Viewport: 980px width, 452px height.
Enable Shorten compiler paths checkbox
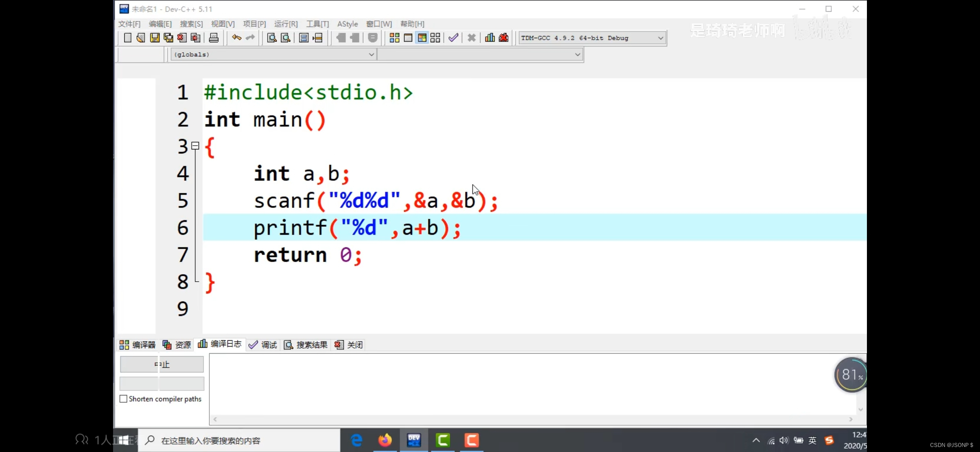click(124, 399)
